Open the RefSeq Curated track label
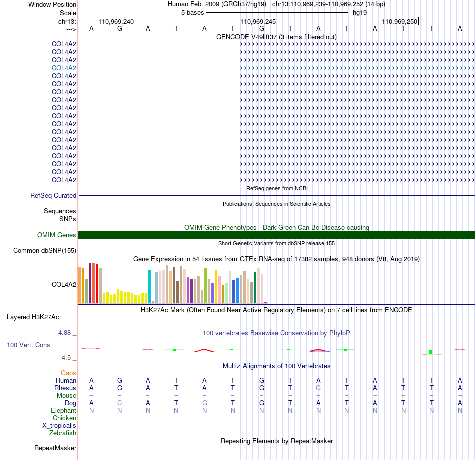The image size is (476, 460). (53, 195)
